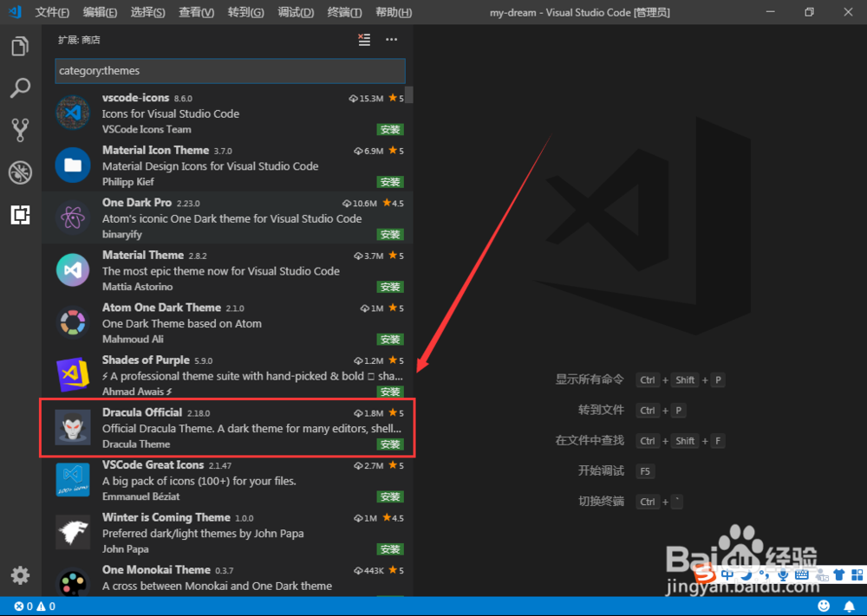The image size is (867, 616).
Task: Click the 在文件中查找 shortcut label
Action: click(x=590, y=440)
